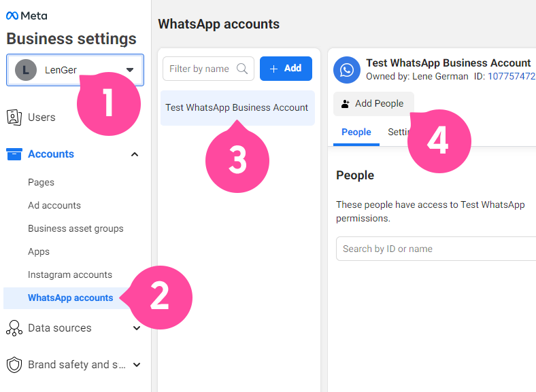Screen dimensions: 536x392
Task: Open Apps under Accounts
Action: 39,251
